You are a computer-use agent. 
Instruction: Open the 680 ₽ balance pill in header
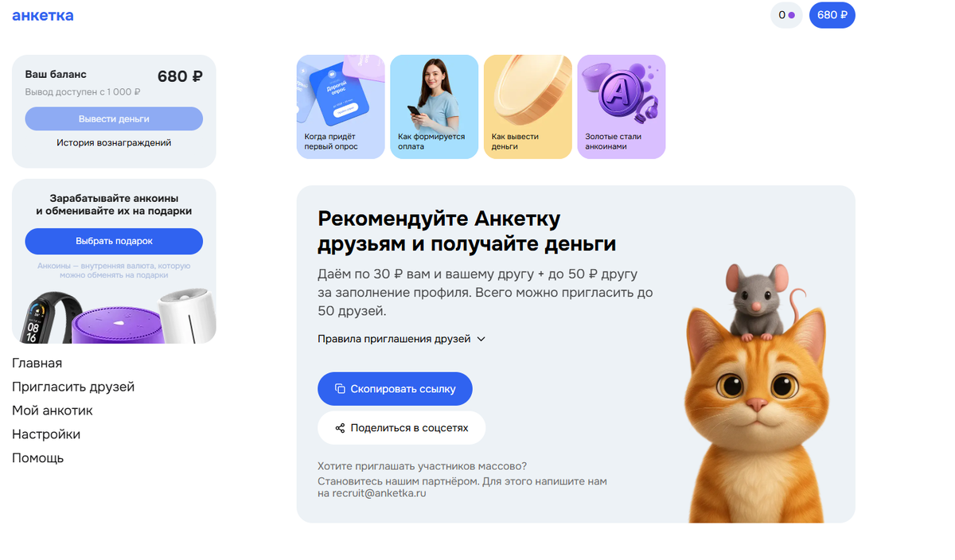coord(832,15)
